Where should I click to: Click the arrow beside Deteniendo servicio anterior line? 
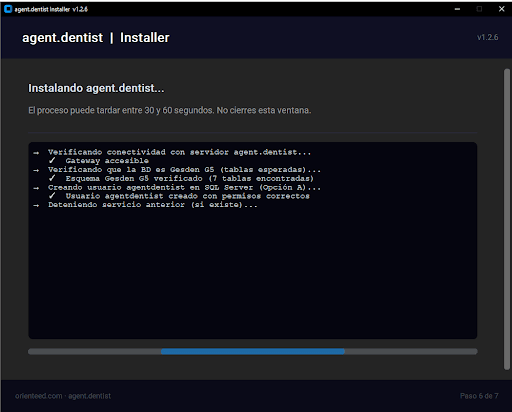click(36, 205)
